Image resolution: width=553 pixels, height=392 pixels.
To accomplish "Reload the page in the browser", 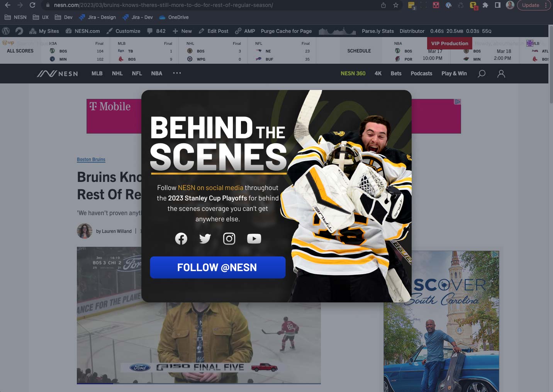I will pyautogui.click(x=32, y=5).
